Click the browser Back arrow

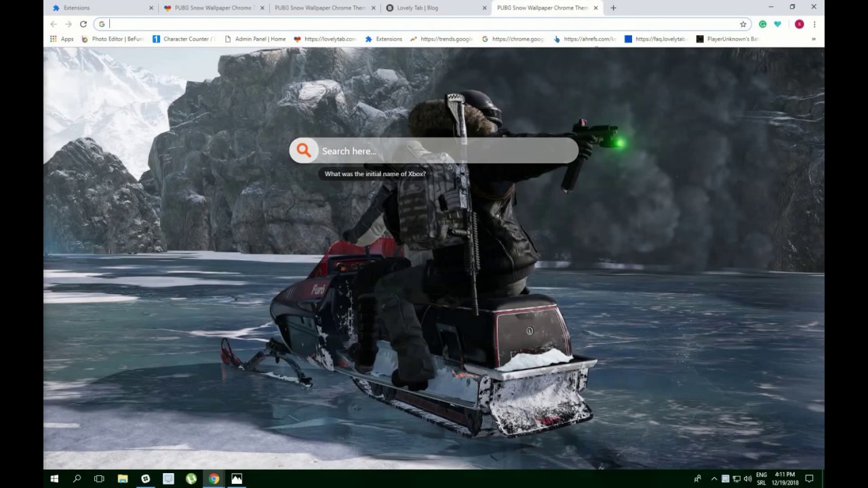click(x=54, y=24)
